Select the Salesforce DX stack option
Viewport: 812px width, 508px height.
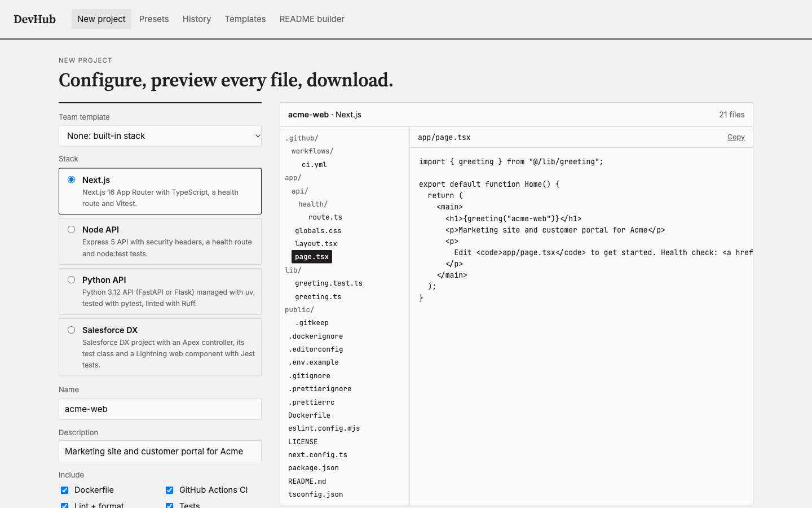pos(160,347)
